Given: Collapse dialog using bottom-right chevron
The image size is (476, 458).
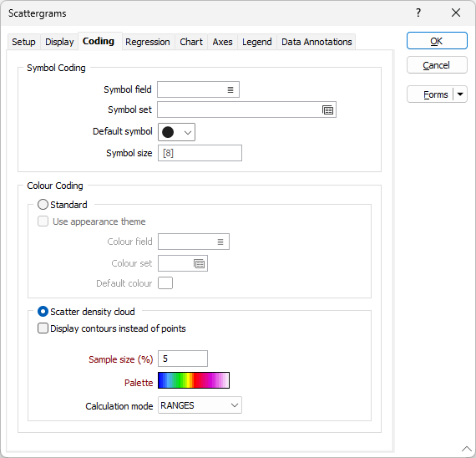Looking at the screenshot, I should (467, 449).
